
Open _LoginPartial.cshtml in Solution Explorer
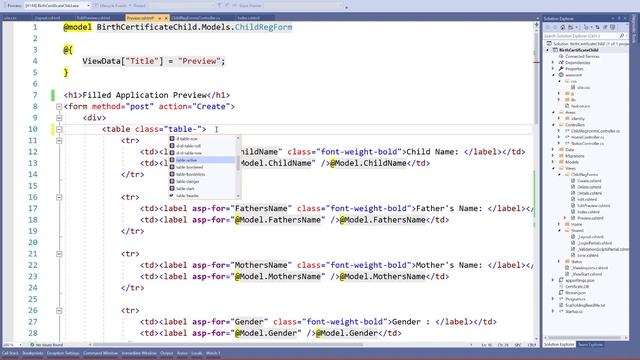point(594,243)
